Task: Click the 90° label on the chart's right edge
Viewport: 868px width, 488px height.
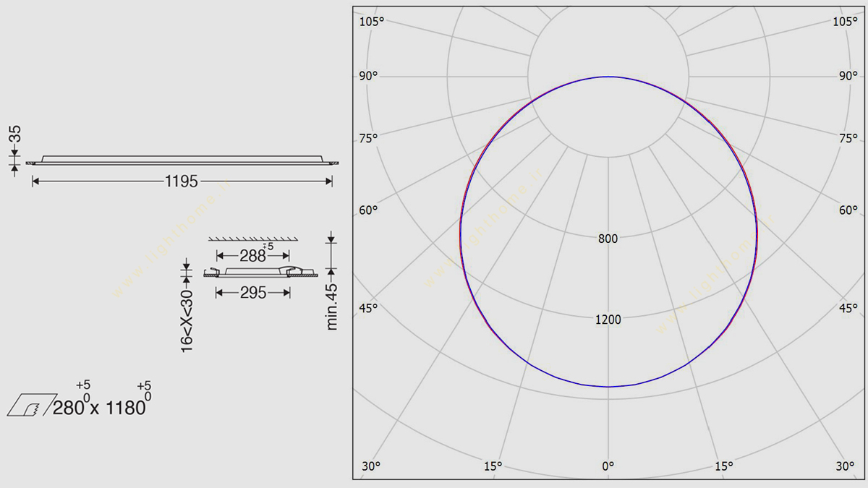Action: pyautogui.click(x=848, y=76)
